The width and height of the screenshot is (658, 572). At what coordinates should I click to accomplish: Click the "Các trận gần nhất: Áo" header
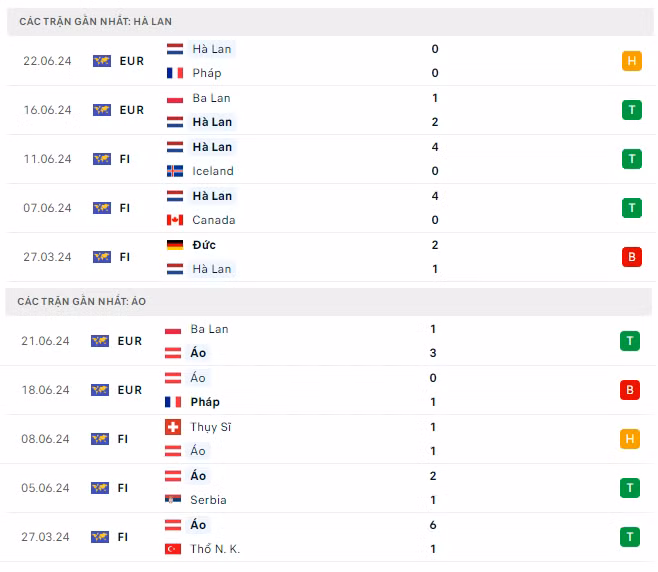pos(82,301)
